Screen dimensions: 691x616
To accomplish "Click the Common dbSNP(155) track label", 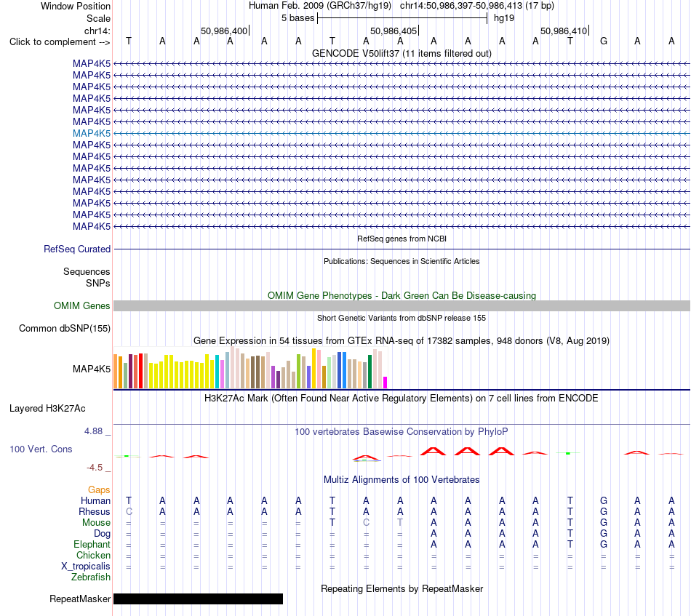I will [x=65, y=328].
